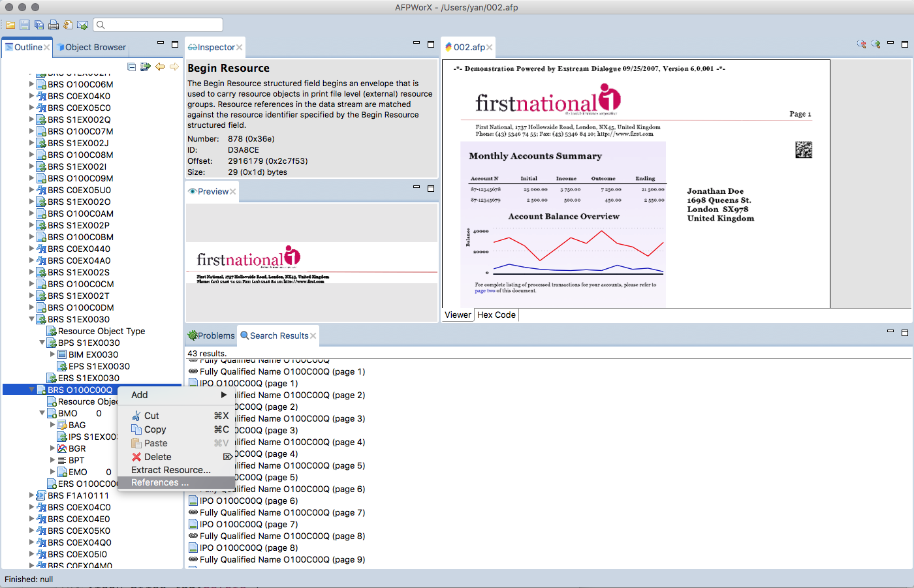
Task: Click the open folder toolbar icon
Action: pyautogui.click(x=10, y=25)
